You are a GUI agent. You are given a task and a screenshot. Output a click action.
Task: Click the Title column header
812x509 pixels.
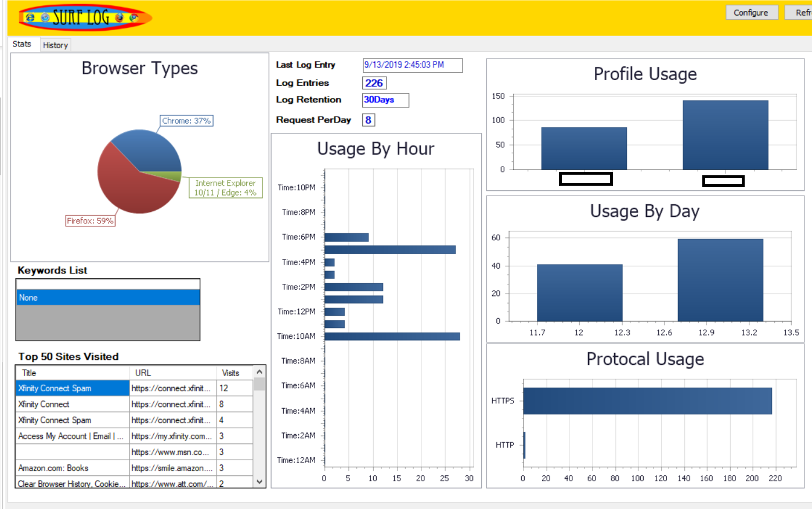point(73,373)
